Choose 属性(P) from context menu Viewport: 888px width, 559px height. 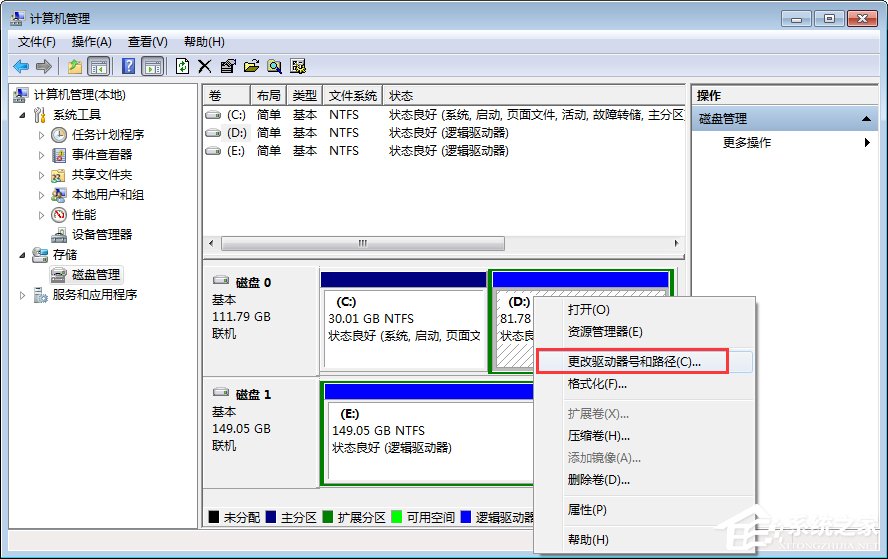[x=644, y=510]
